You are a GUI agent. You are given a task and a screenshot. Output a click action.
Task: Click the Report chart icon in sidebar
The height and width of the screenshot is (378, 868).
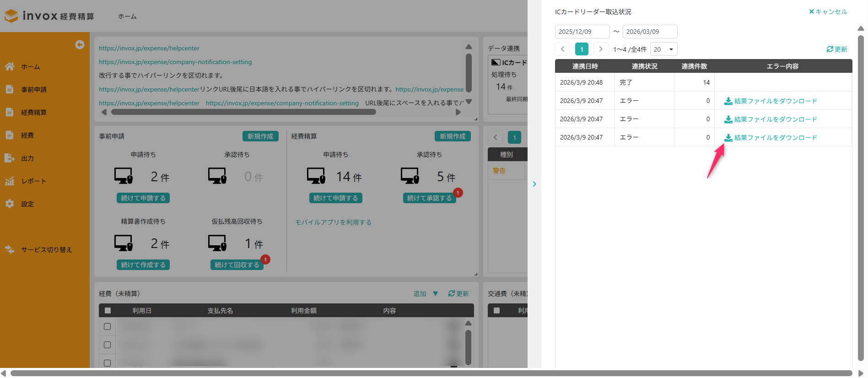(10, 181)
